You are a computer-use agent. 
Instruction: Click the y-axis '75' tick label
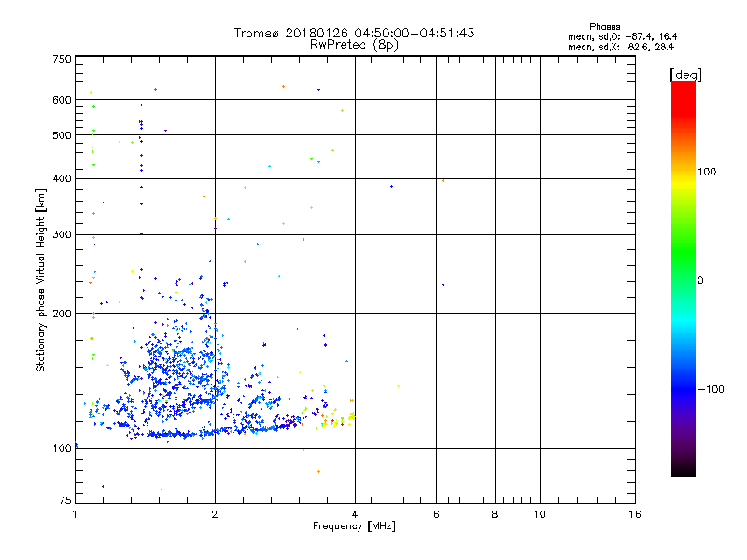click(x=64, y=500)
